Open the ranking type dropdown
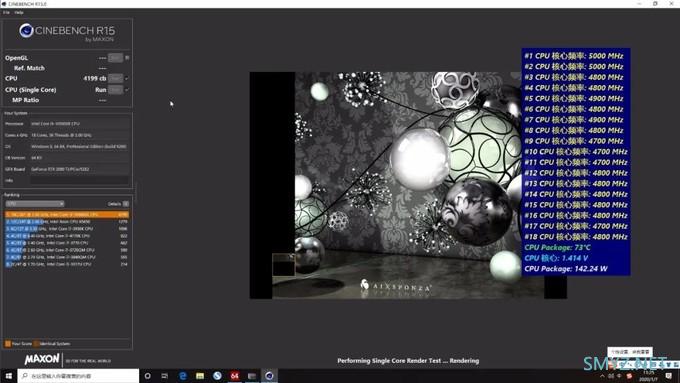680x383 pixels. click(x=35, y=203)
